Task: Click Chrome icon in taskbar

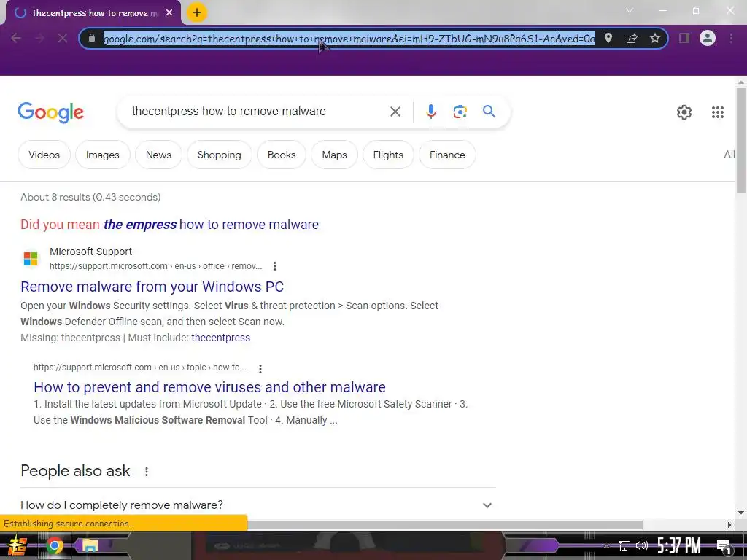Action: tap(54, 545)
